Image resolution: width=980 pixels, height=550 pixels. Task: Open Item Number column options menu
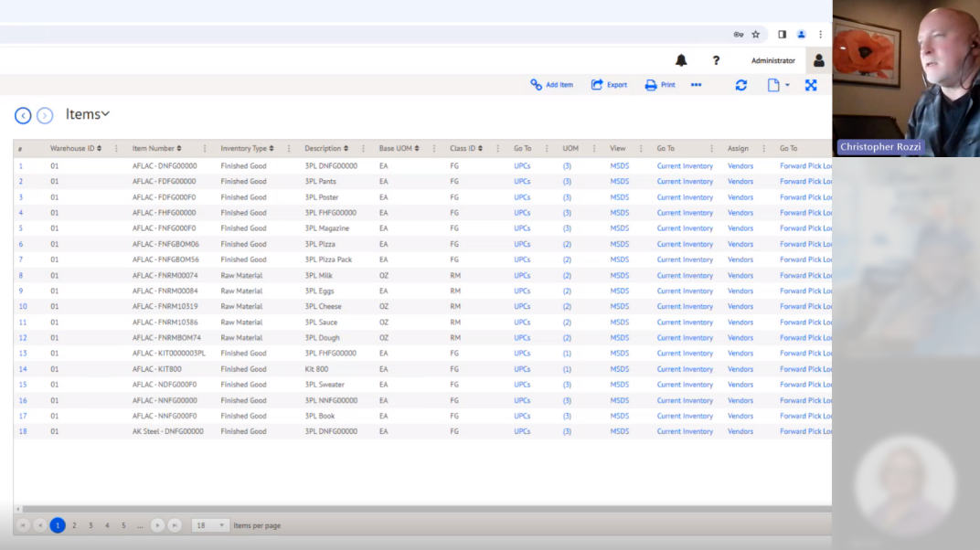(205, 149)
